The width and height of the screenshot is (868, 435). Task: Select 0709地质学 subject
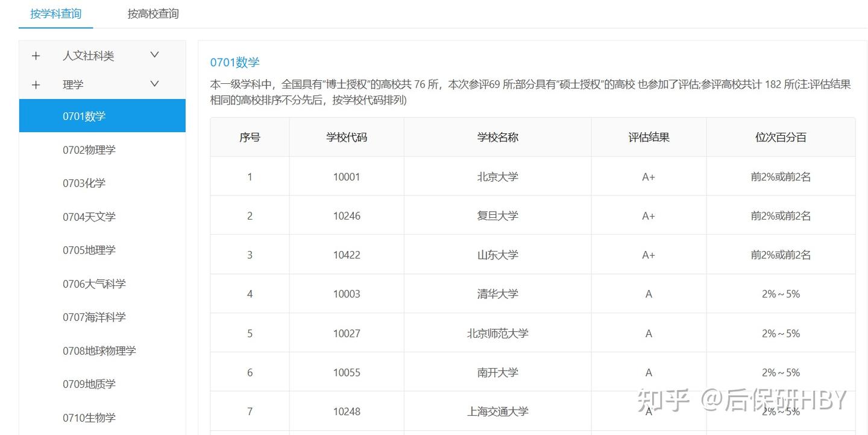pyautogui.click(x=89, y=384)
